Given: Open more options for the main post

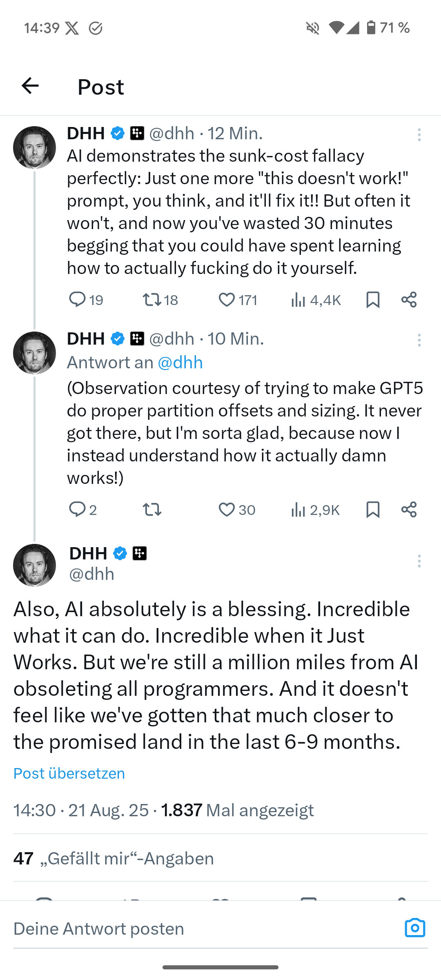Looking at the screenshot, I should point(419,561).
